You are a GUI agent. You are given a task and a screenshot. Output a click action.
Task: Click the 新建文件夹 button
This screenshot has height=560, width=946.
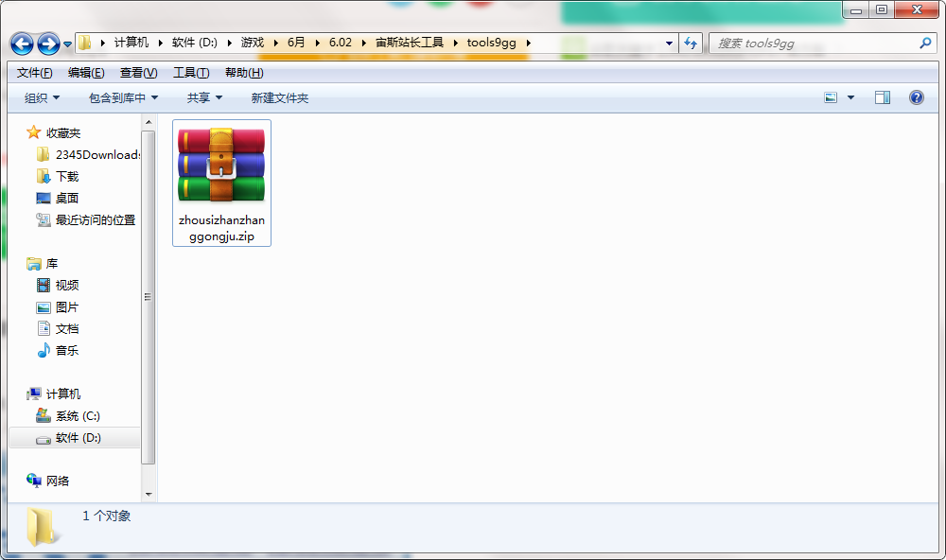point(279,97)
